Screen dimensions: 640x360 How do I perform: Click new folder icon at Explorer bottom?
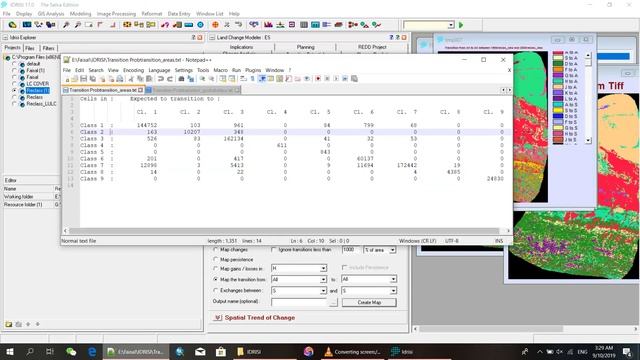[x=9, y=324]
